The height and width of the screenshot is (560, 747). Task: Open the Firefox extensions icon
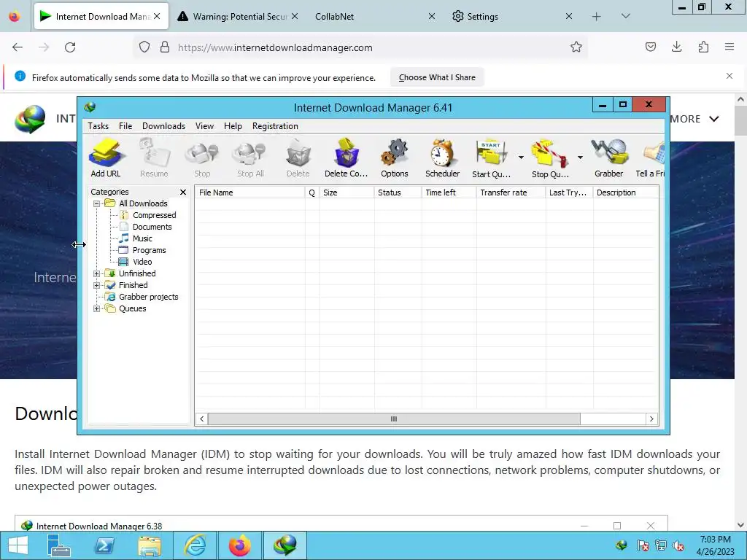point(703,47)
